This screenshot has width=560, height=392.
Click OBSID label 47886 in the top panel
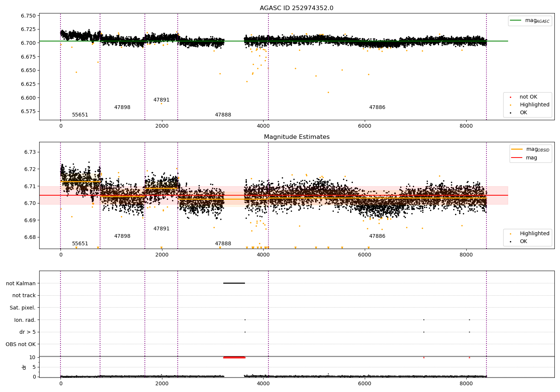point(377,108)
